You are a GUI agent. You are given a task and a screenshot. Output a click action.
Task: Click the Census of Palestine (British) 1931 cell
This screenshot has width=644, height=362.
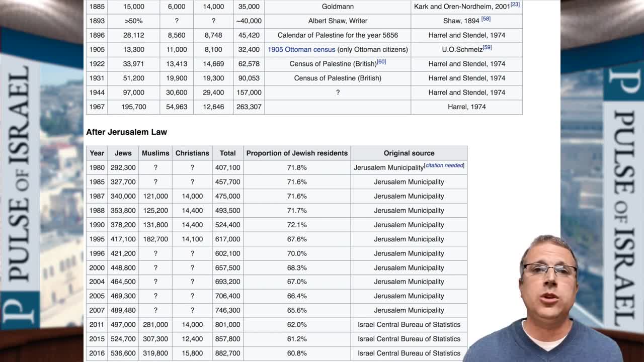pyautogui.click(x=338, y=78)
